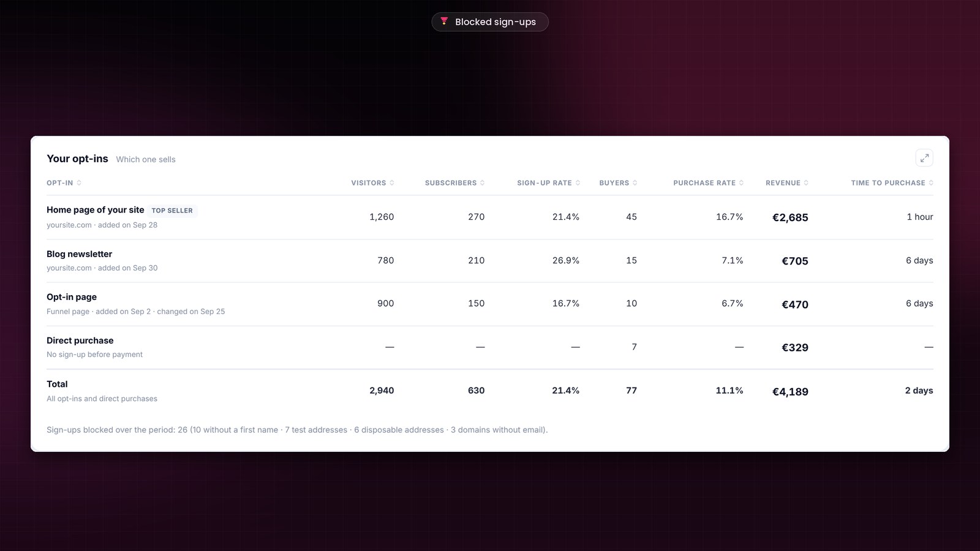Sort by Visitors column arrows
Viewport: 980px width, 551px height.
[392, 183]
